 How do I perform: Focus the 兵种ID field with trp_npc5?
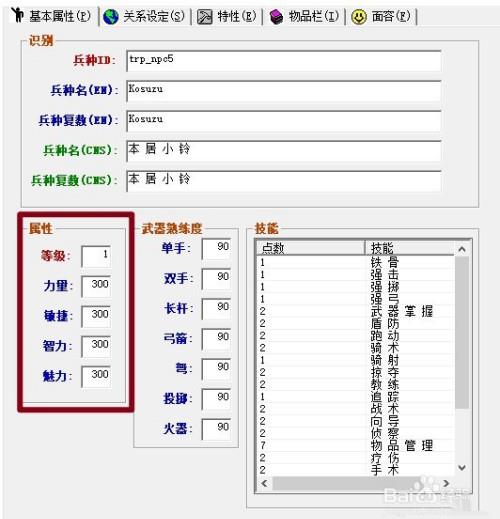click(x=284, y=61)
